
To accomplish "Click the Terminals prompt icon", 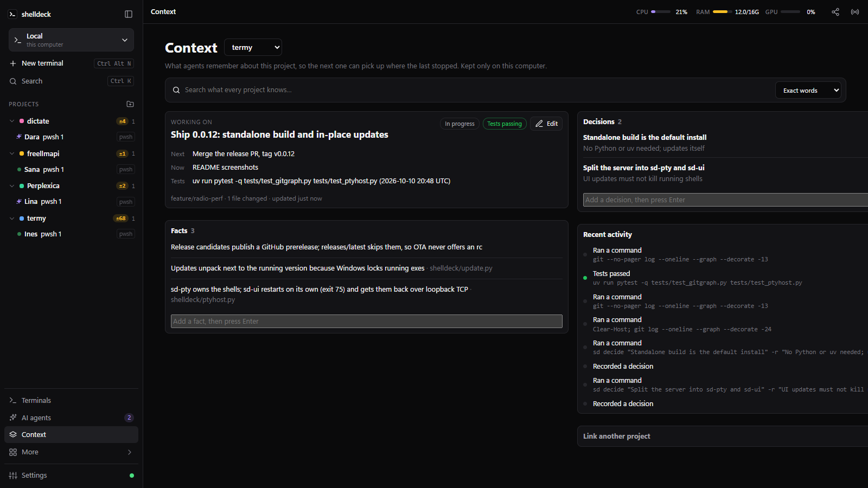I will pyautogui.click(x=13, y=400).
